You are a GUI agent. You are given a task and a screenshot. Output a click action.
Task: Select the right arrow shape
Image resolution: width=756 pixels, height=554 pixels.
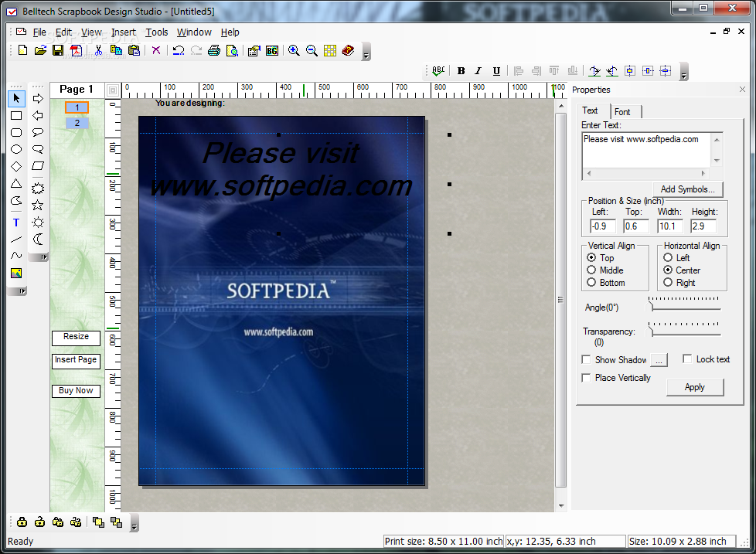(38, 99)
